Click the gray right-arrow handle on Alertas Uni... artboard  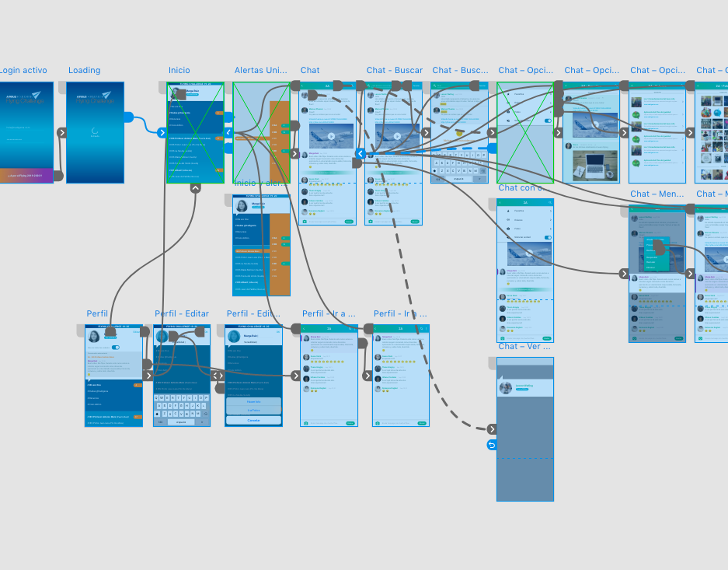click(x=294, y=154)
